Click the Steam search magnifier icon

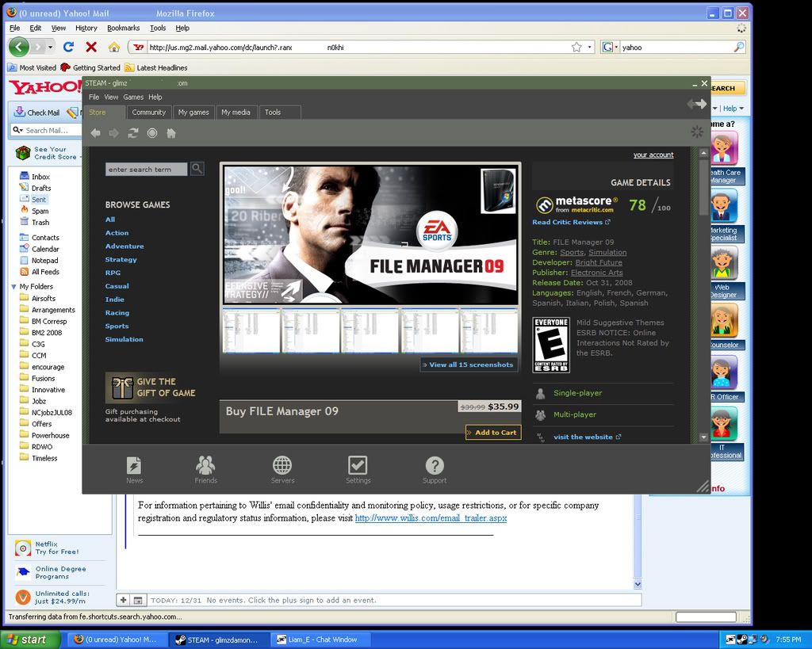(x=197, y=168)
